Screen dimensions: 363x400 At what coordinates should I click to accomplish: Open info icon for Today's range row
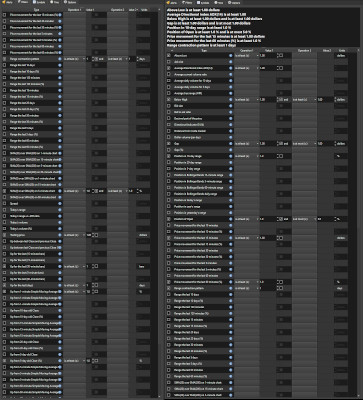coord(60,210)
